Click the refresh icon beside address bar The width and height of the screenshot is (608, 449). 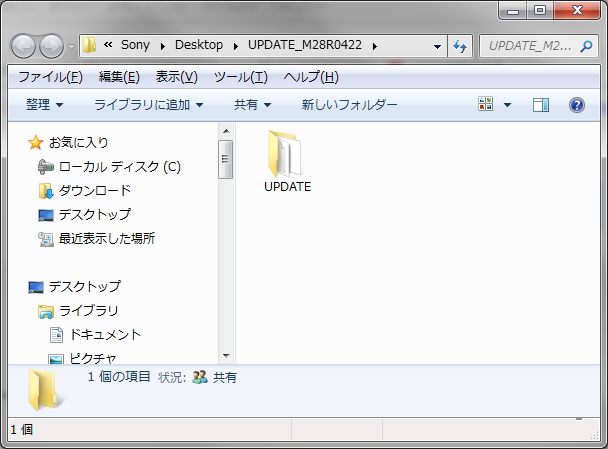pos(461,46)
